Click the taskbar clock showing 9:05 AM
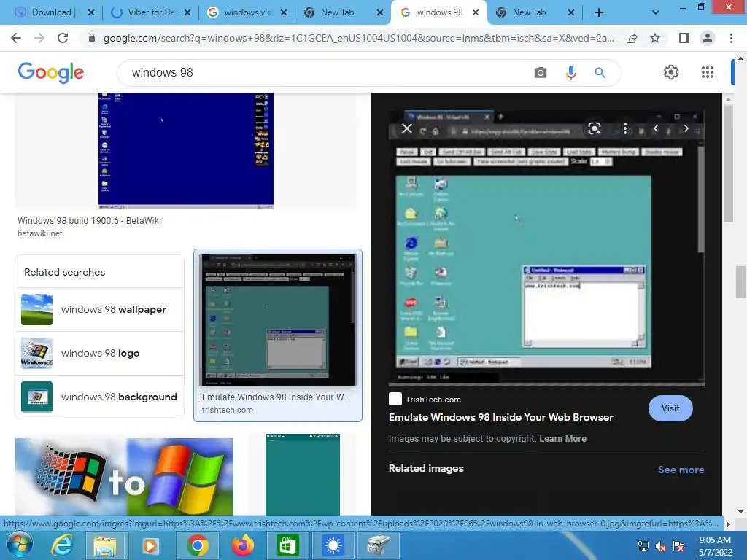 (715, 546)
